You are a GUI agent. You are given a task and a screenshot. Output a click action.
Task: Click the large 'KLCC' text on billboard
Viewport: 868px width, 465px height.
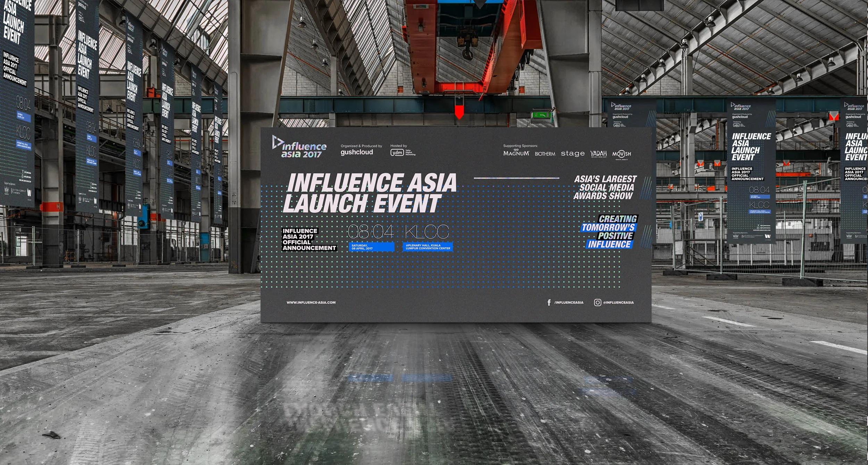pyautogui.click(x=427, y=232)
